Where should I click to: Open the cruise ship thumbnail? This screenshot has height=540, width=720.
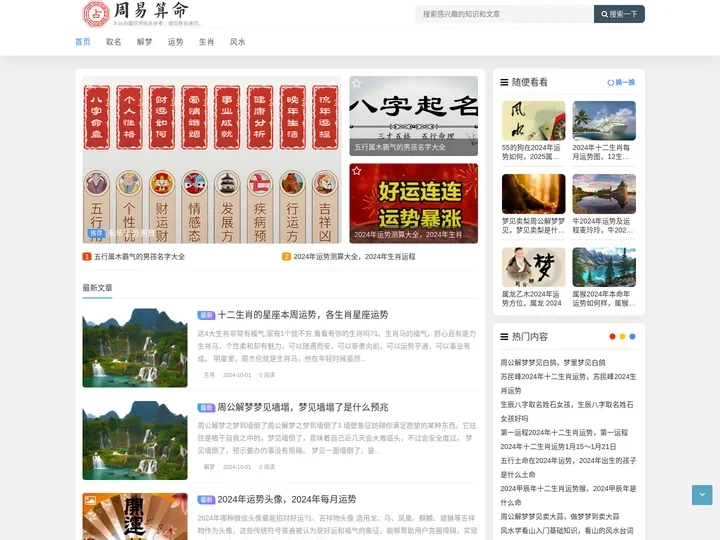[604, 121]
